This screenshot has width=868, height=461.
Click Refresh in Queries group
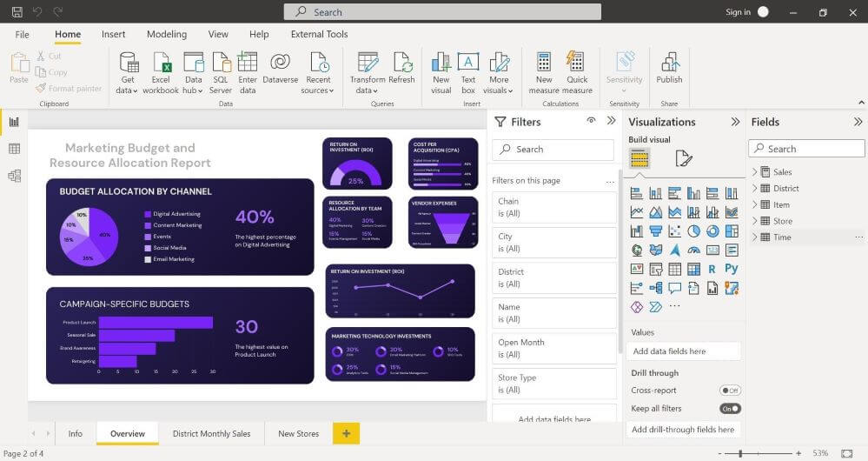click(x=402, y=68)
